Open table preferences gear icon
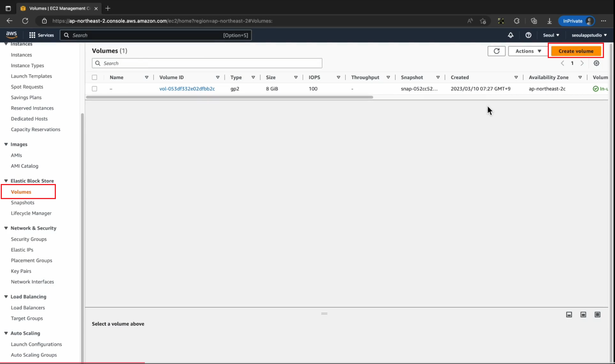Image resolution: width=615 pixels, height=364 pixels. pyautogui.click(x=596, y=63)
